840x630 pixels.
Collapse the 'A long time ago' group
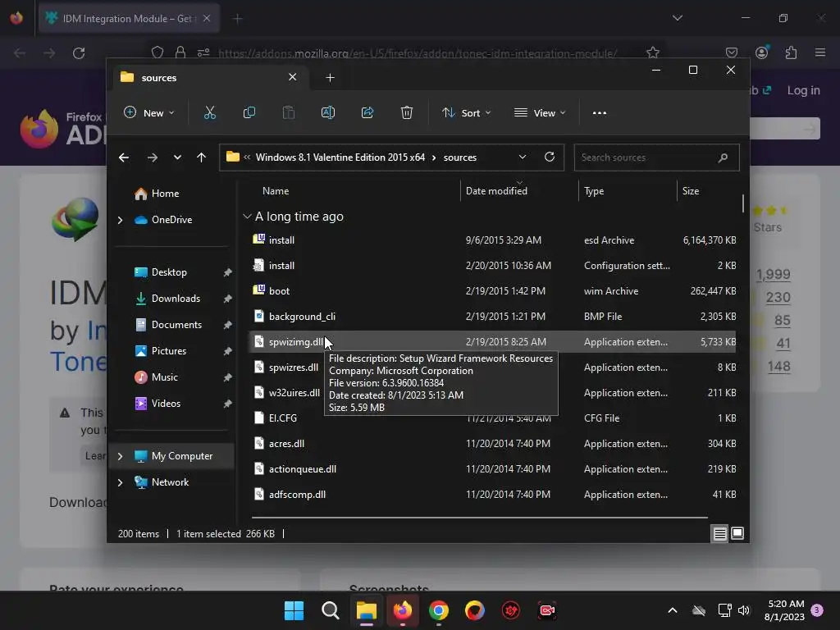(247, 217)
